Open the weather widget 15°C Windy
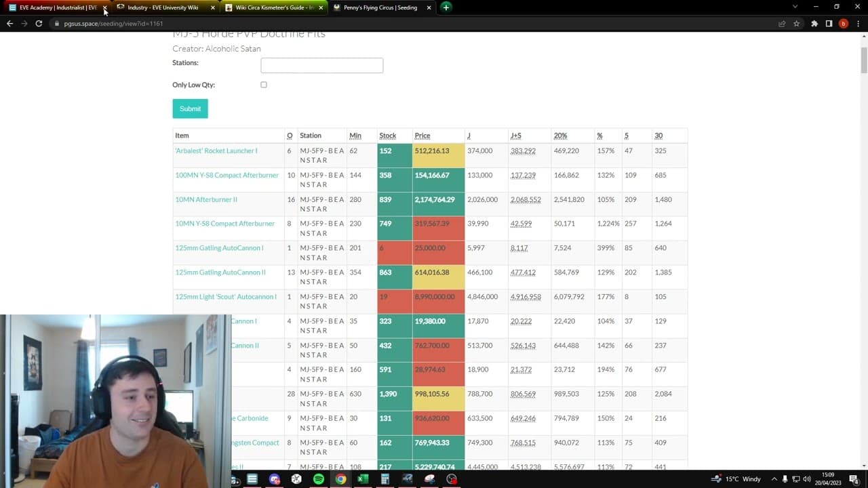The image size is (868, 488). click(736, 479)
